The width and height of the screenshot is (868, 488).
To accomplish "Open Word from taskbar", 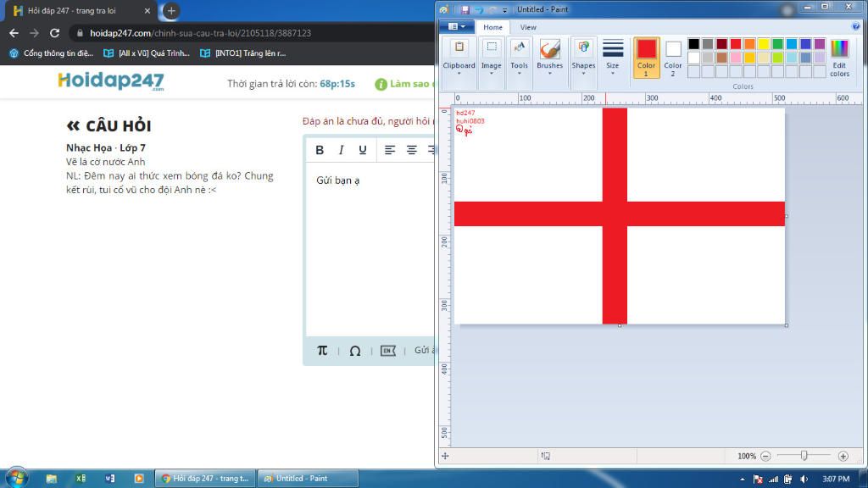I will (109, 479).
